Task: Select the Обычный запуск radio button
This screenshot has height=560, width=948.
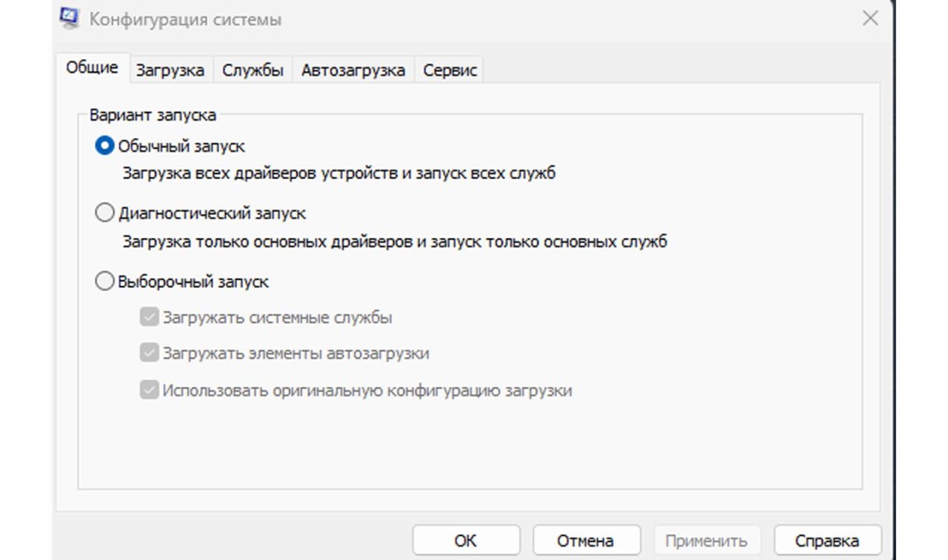Action: coord(104,146)
